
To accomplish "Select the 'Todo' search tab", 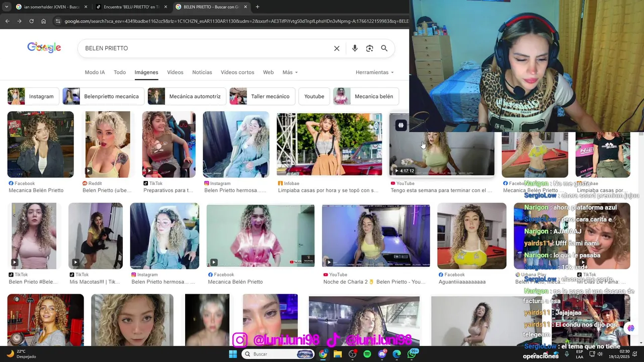I will [x=120, y=72].
